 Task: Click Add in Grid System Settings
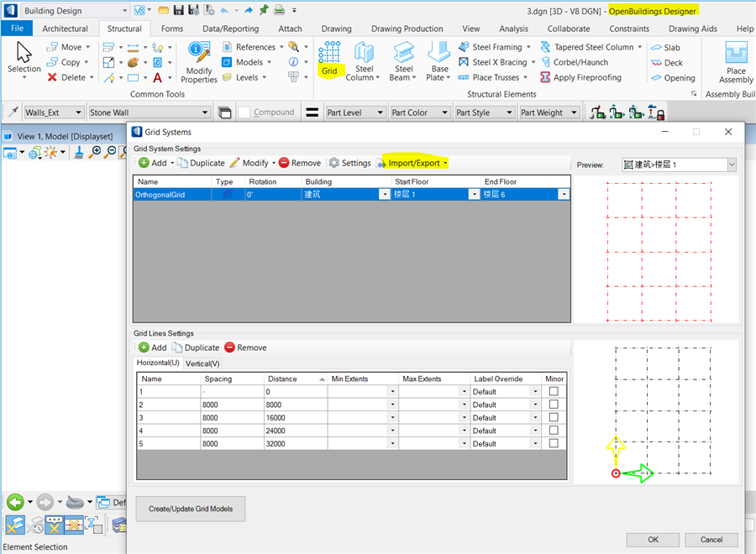tap(153, 163)
